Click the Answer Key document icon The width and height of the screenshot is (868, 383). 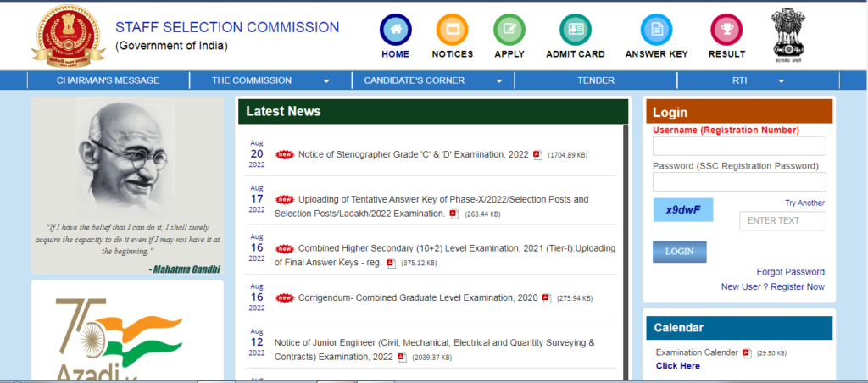656,30
